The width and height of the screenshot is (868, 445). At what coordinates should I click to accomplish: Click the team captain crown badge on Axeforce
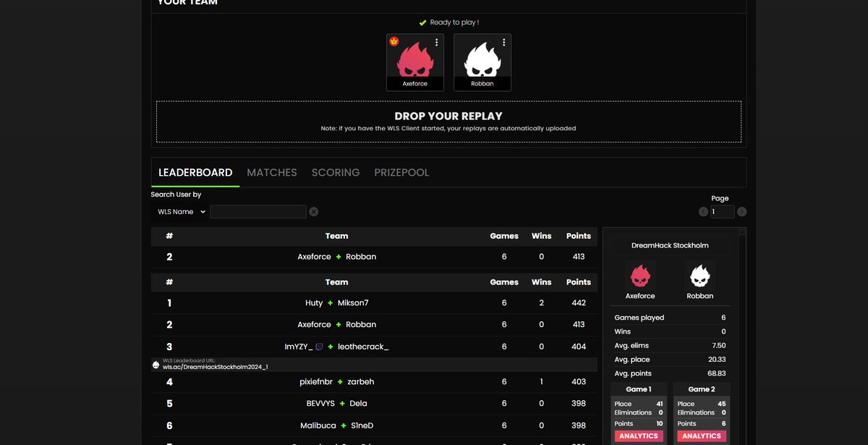point(394,41)
